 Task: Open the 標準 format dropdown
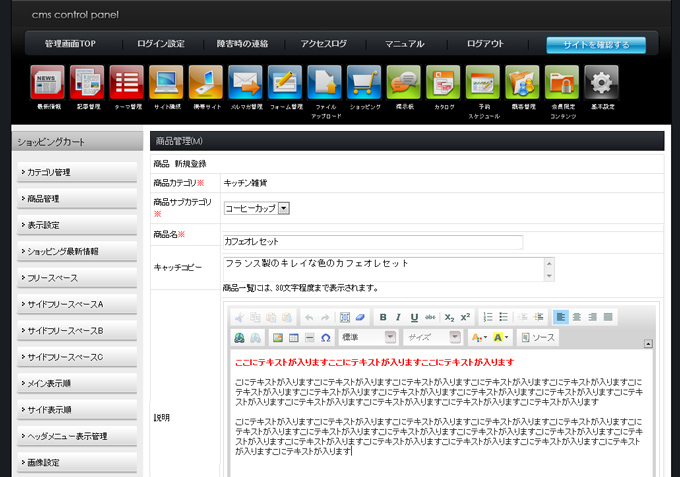point(367,338)
